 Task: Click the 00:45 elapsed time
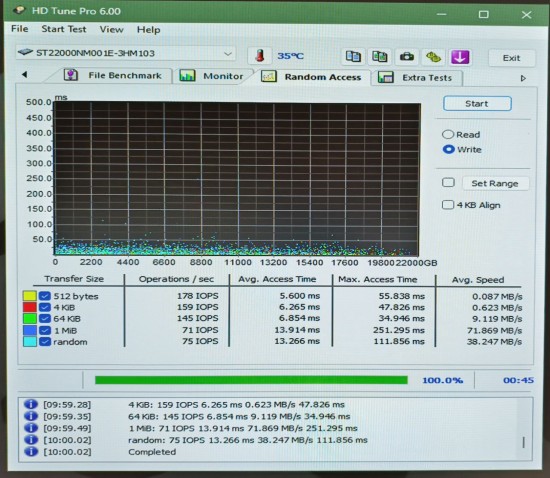pos(518,380)
